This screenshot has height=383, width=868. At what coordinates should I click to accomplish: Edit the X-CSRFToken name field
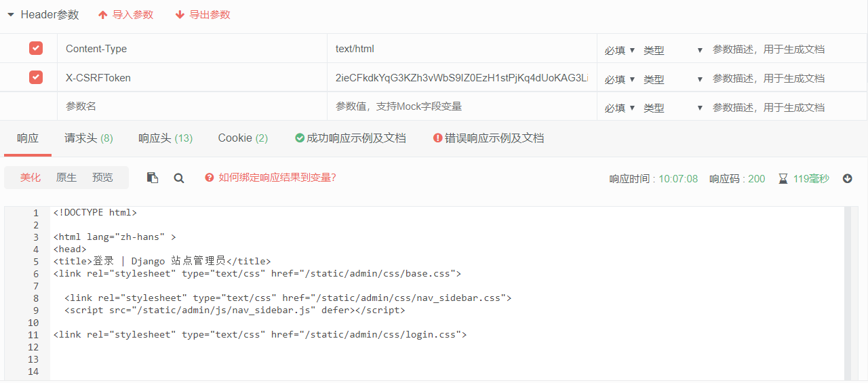[192, 77]
